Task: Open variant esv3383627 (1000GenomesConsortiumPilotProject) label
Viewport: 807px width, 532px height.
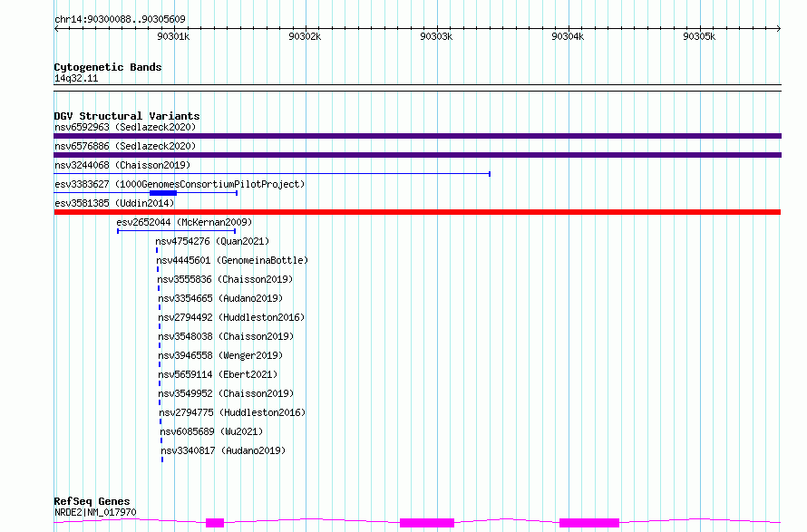Action: [180, 184]
